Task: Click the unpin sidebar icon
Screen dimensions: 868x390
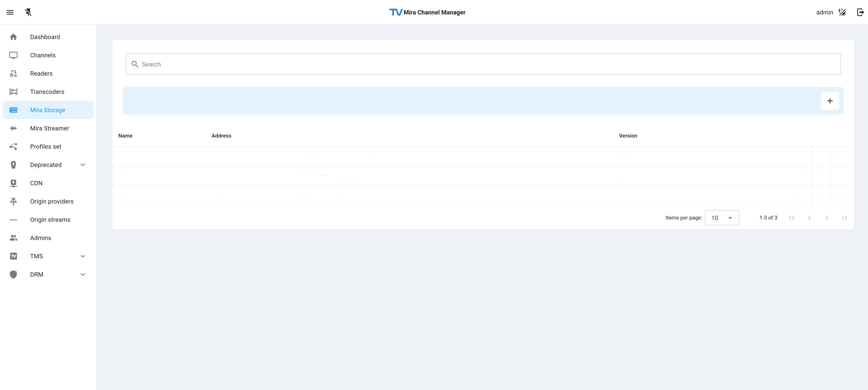Action: tap(28, 12)
